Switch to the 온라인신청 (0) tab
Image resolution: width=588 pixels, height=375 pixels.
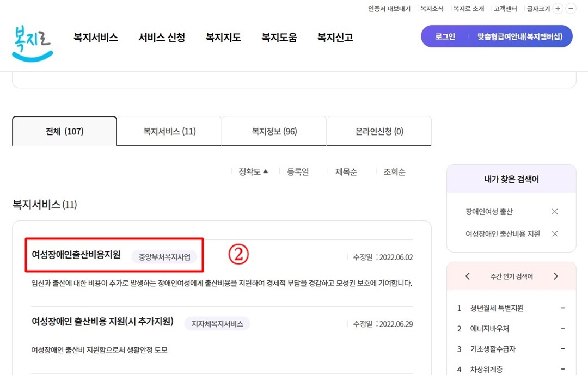[x=378, y=131]
